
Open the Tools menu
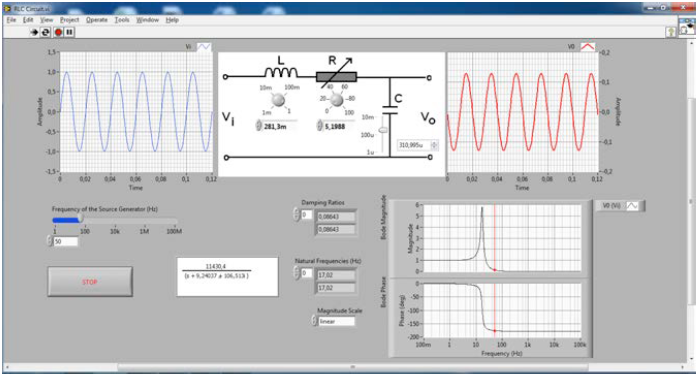click(122, 20)
